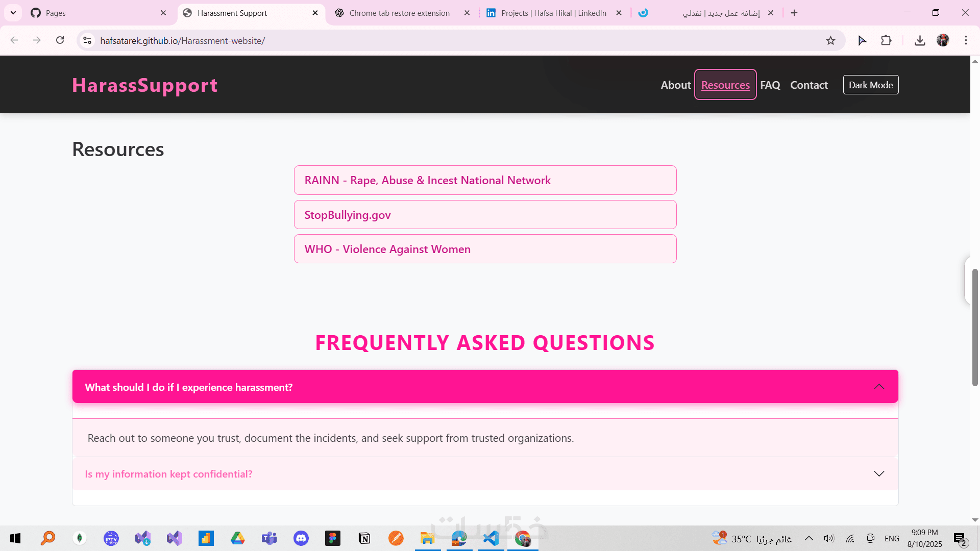The height and width of the screenshot is (551, 980).
Task: Reload the current page
Action: [x=60, y=40]
